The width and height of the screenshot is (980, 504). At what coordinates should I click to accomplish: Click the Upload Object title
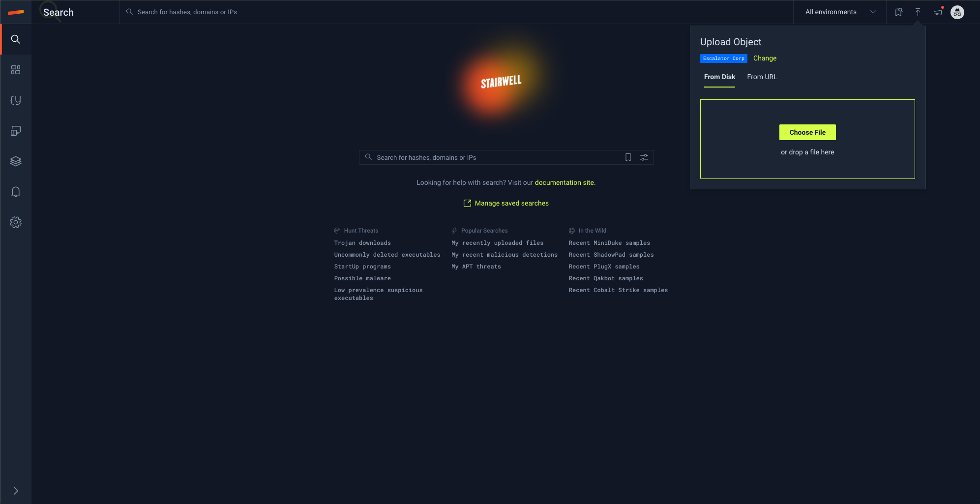[731, 42]
